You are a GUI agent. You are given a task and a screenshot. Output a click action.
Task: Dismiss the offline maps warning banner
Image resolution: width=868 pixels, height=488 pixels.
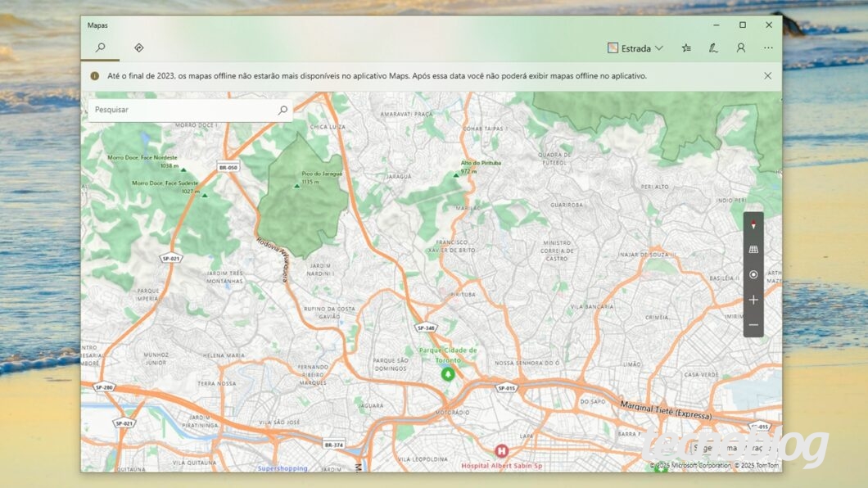[x=767, y=75]
